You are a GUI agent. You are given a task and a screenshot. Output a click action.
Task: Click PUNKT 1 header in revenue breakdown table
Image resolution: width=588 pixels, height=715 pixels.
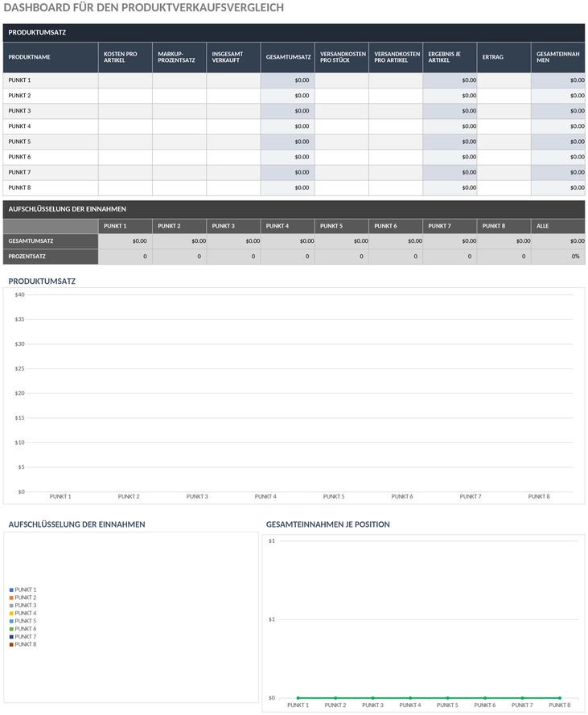pos(125,226)
